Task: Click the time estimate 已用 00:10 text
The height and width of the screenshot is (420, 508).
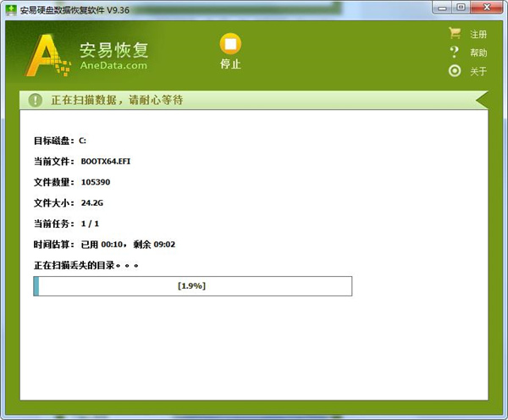Action: pos(102,245)
